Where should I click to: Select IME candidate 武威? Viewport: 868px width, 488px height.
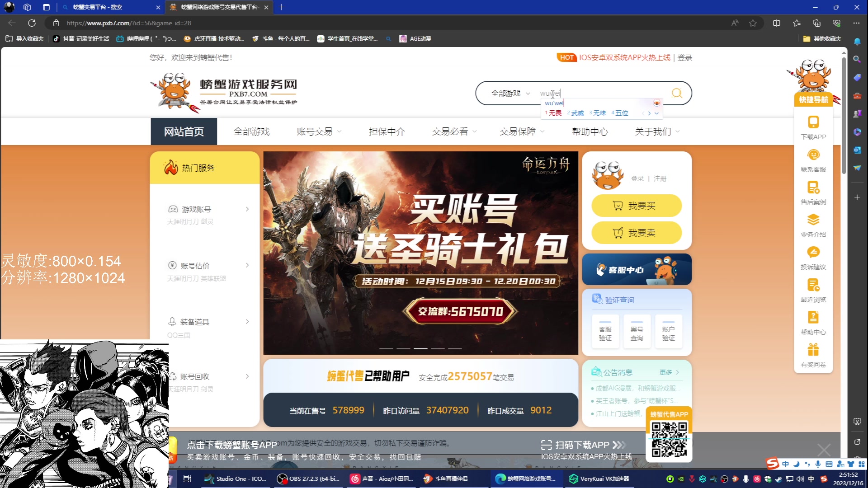(x=576, y=113)
